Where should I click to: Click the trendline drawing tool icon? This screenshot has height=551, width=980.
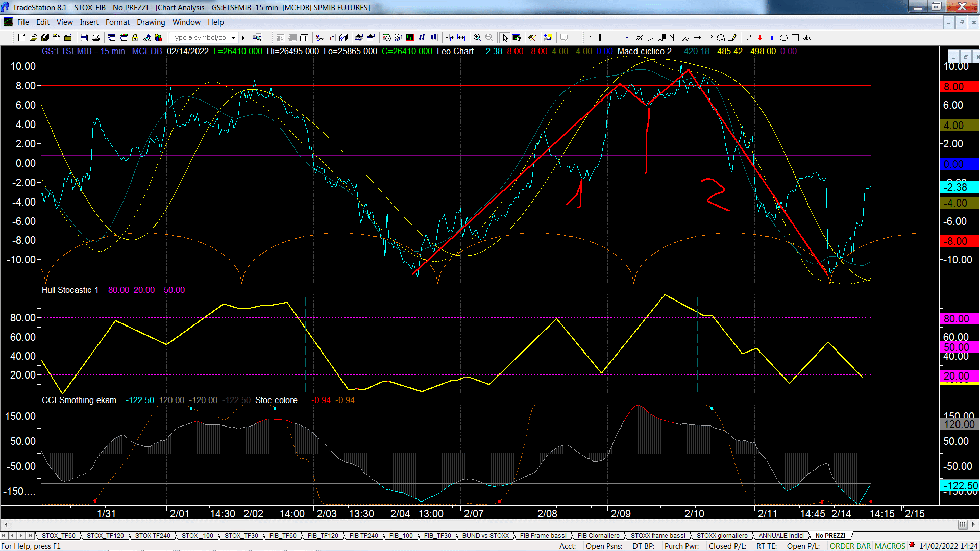click(592, 38)
